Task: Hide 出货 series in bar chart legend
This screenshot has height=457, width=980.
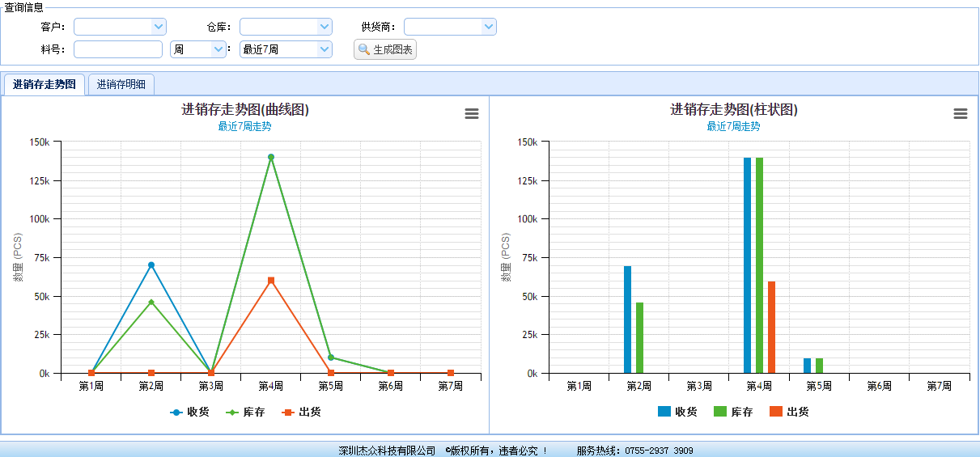Action: [x=789, y=412]
